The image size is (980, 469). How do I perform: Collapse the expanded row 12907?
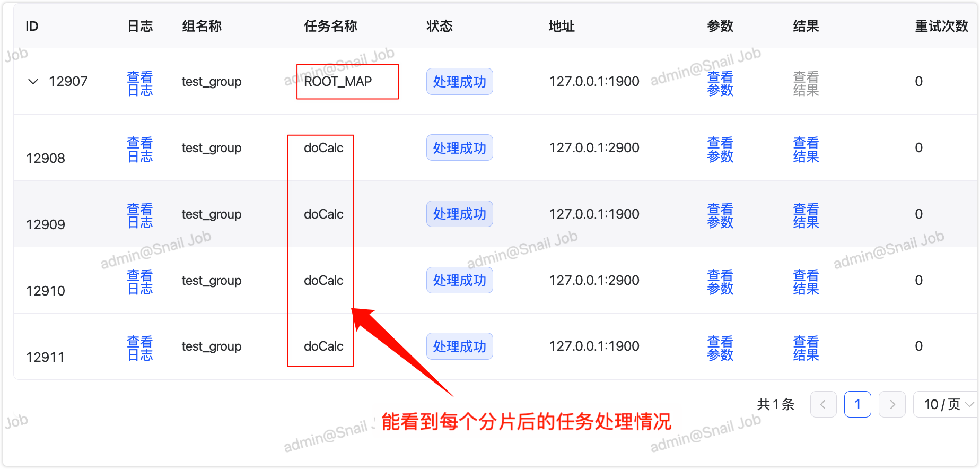33,82
